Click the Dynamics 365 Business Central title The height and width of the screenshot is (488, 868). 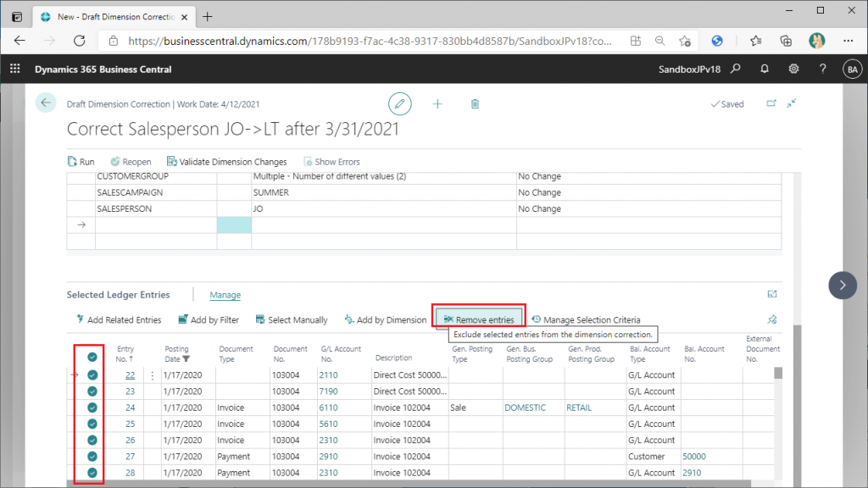[103, 69]
